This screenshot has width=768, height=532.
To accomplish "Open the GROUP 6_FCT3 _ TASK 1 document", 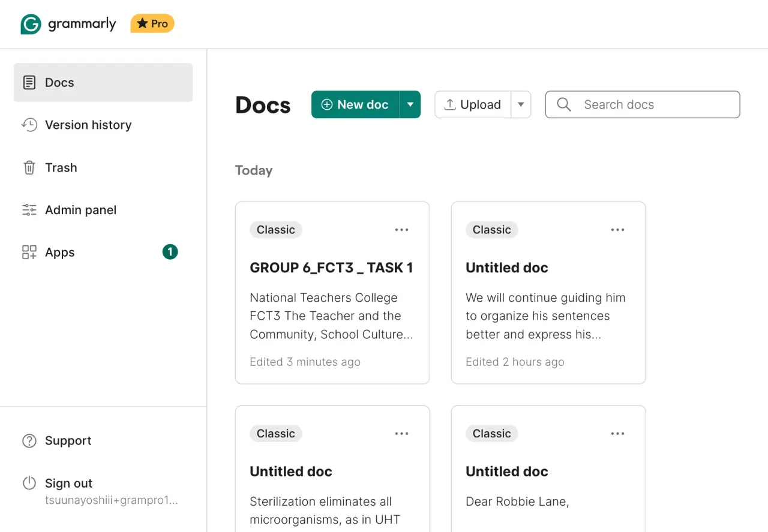I will tap(332, 293).
